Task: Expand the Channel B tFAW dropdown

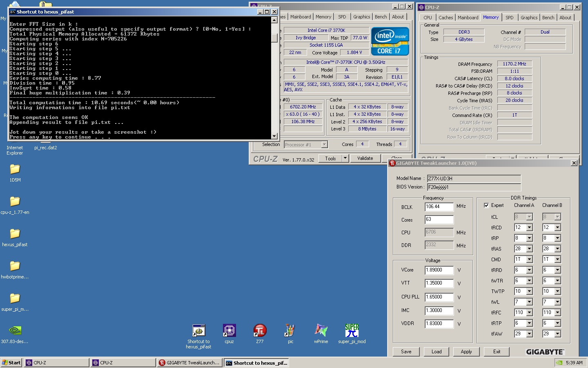Action: pos(557,334)
